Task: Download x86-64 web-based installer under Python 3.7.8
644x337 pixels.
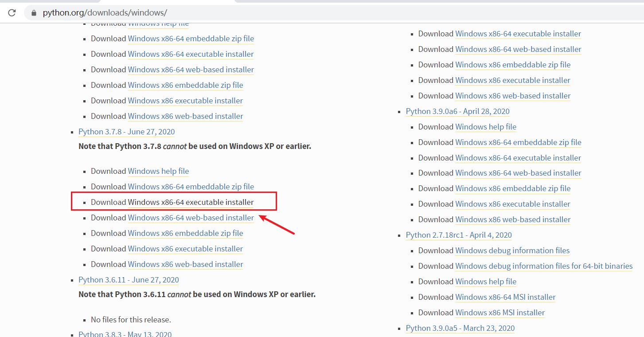Action: (191, 218)
